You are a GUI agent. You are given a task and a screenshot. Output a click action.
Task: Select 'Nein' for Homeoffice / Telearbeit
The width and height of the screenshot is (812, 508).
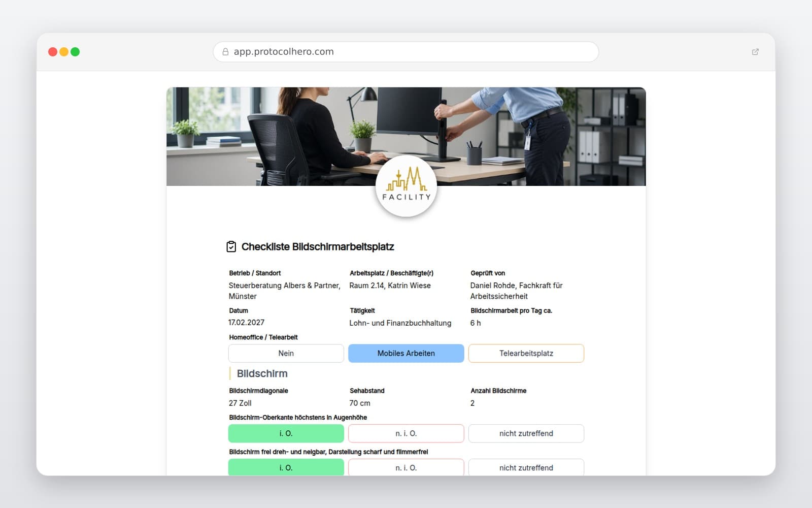(x=286, y=354)
